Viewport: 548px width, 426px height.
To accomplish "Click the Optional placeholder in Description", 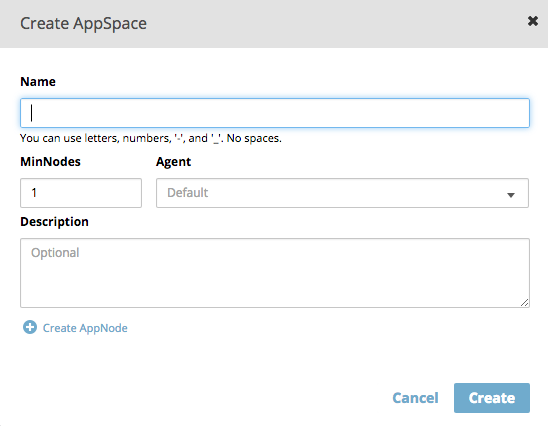I will click(x=55, y=253).
